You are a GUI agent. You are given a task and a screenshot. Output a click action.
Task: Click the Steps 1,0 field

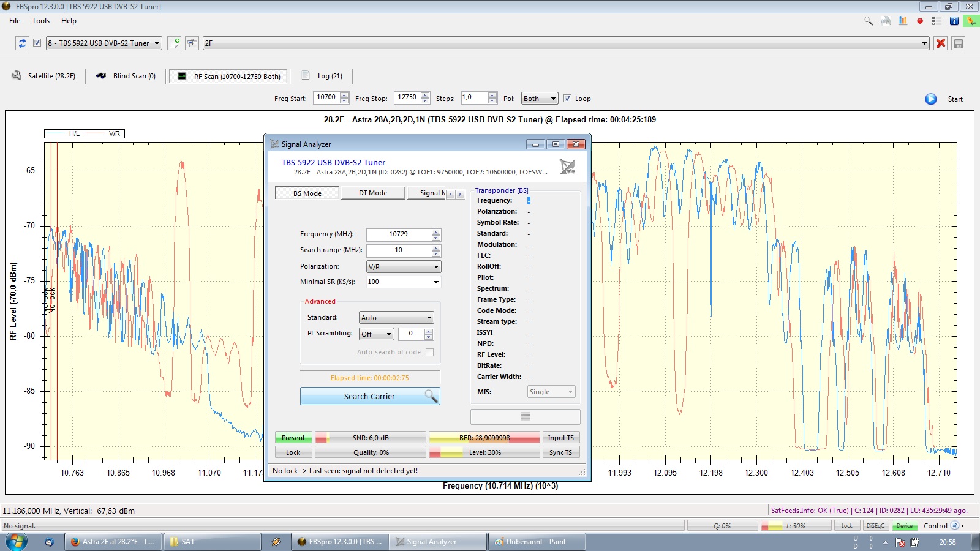[x=475, y=98]
